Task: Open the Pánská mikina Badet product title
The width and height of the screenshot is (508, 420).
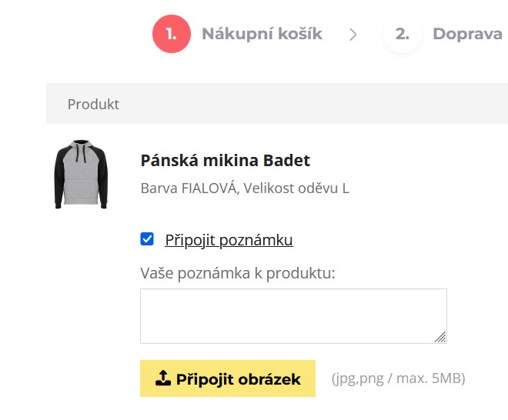Action: tap(225, 161)
